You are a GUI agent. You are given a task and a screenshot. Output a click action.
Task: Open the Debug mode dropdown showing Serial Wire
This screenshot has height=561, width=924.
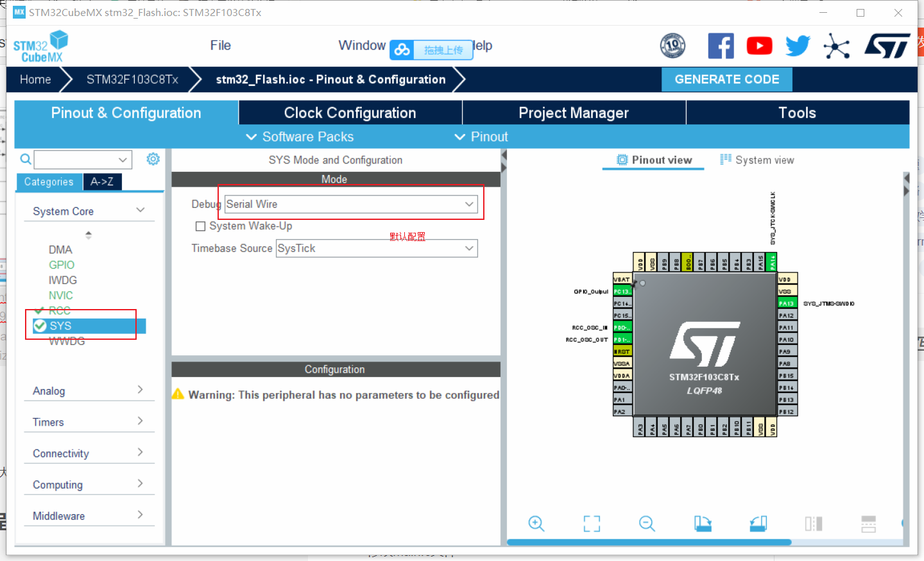point(351,203)
